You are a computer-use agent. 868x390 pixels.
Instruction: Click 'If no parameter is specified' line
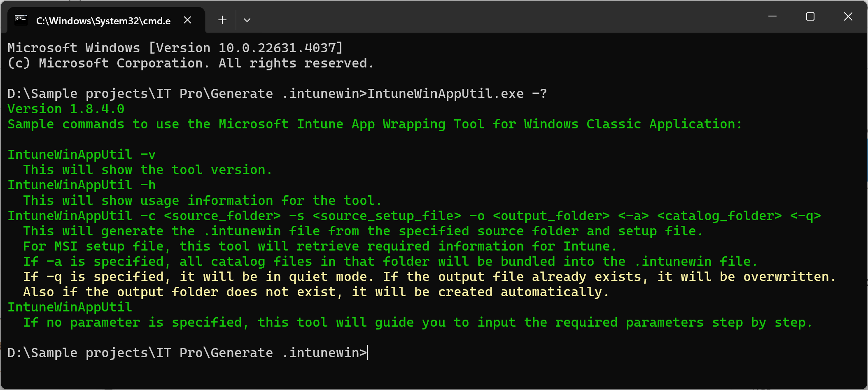418,322
